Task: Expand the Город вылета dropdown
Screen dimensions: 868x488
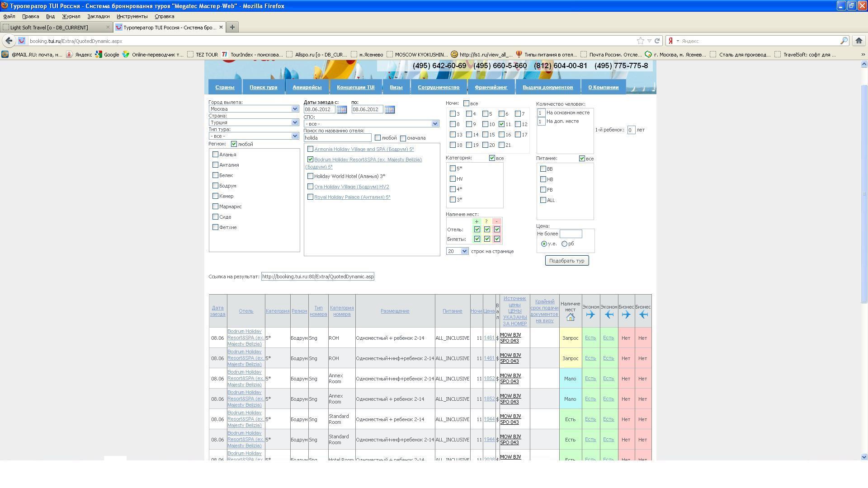Action: [x=295, y=109]
